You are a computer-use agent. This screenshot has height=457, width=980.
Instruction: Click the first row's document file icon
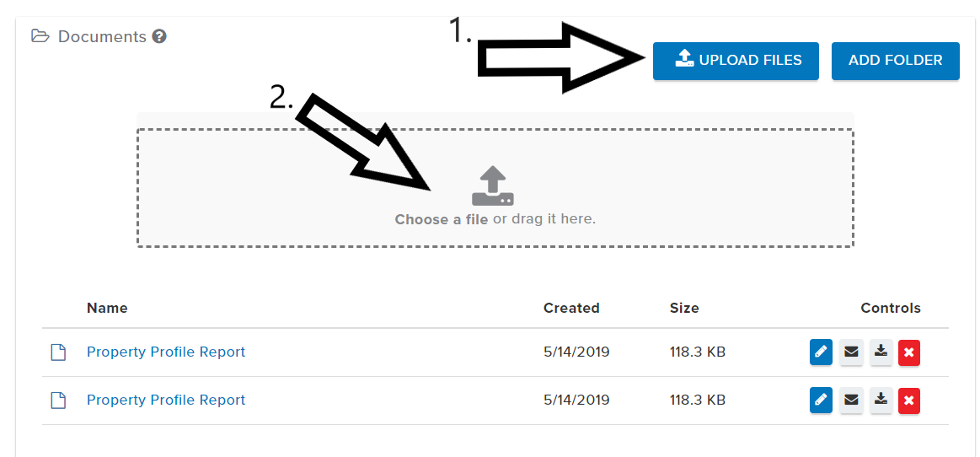pos(58,352)
